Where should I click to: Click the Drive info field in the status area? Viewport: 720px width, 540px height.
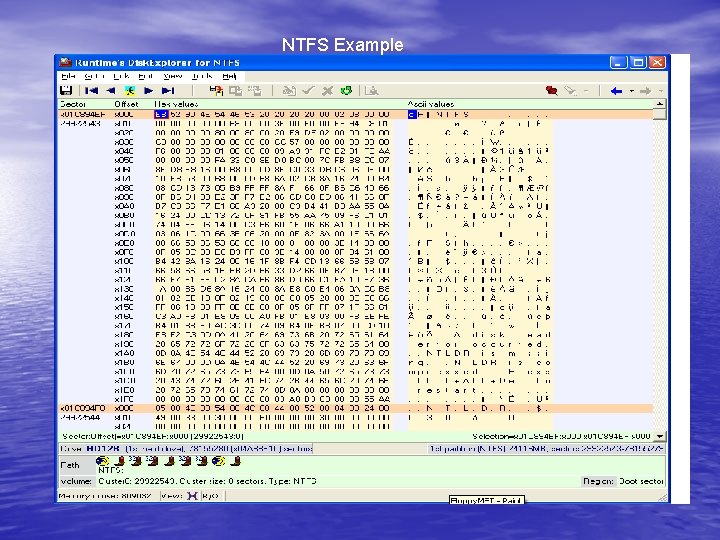coord(186,449)
